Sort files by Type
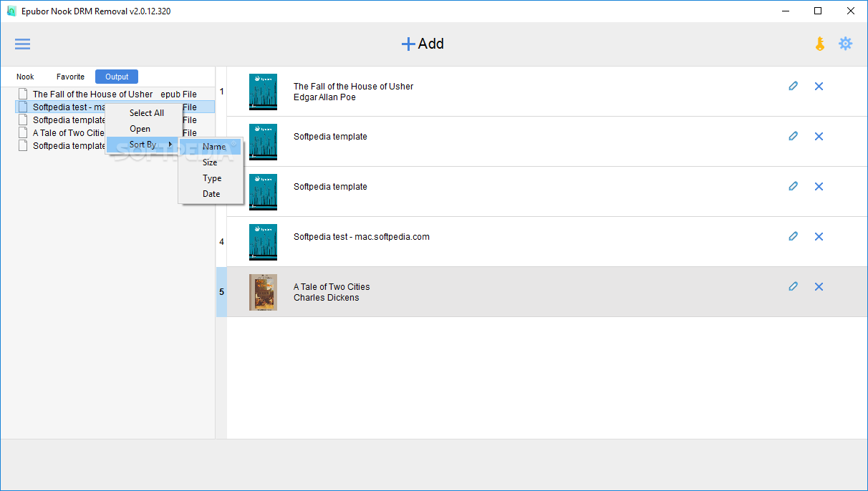The image size is (868, 491). (211, 178)
